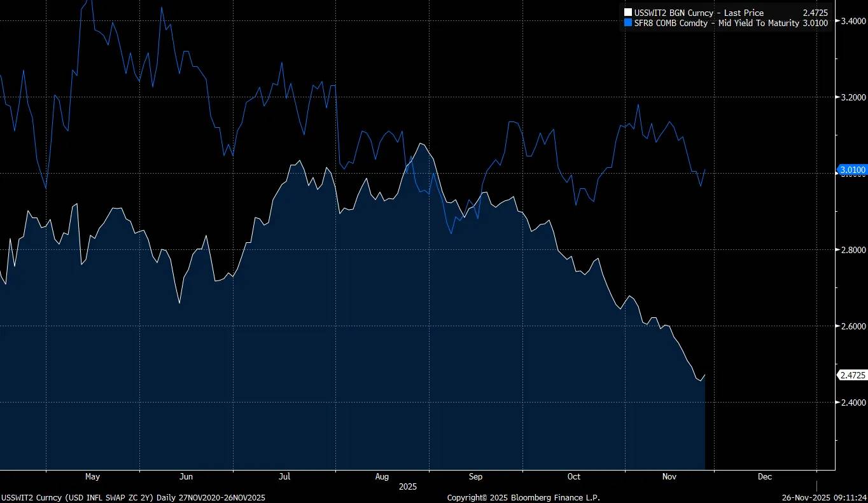The height and width of the screenshot is (503, 868).
Task: Click the 2.4725 last price tag
Action: tap(852, 375)
